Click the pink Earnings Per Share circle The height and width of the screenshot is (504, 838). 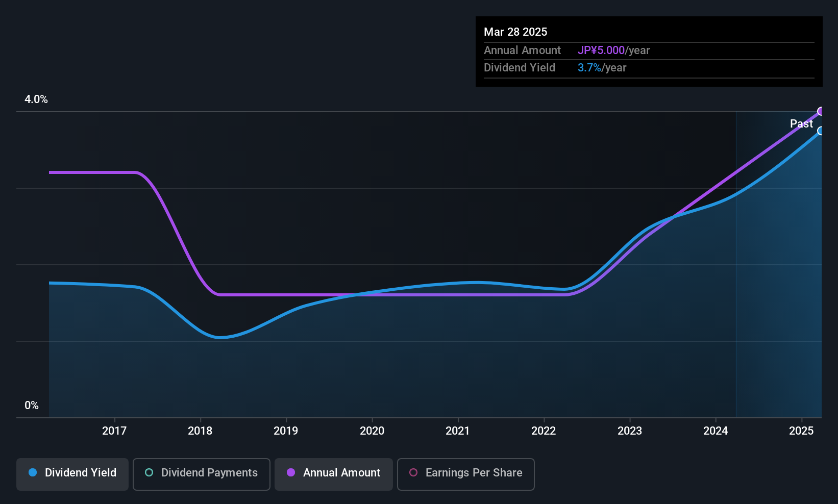(413, 472)
